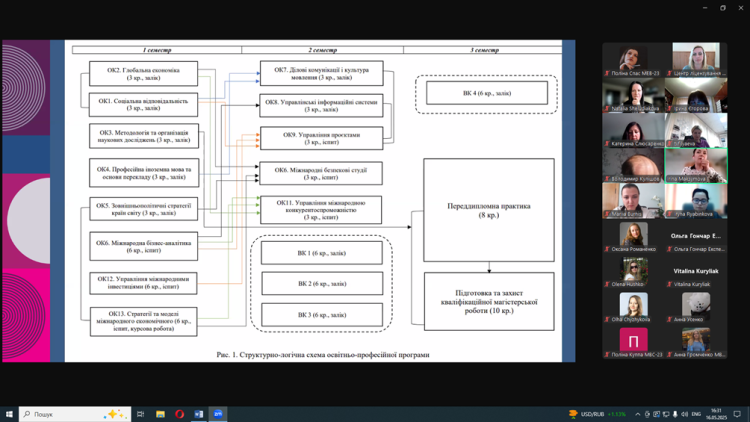Screen dimensions: 750x422
Task: Open the Opera browser taskbar icon
Action: tap(180, 414)
